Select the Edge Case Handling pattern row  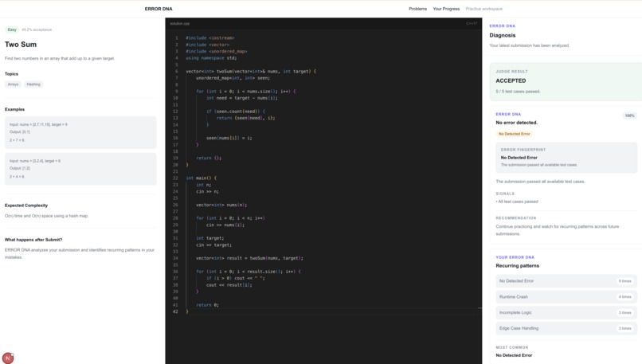(566, 328)
